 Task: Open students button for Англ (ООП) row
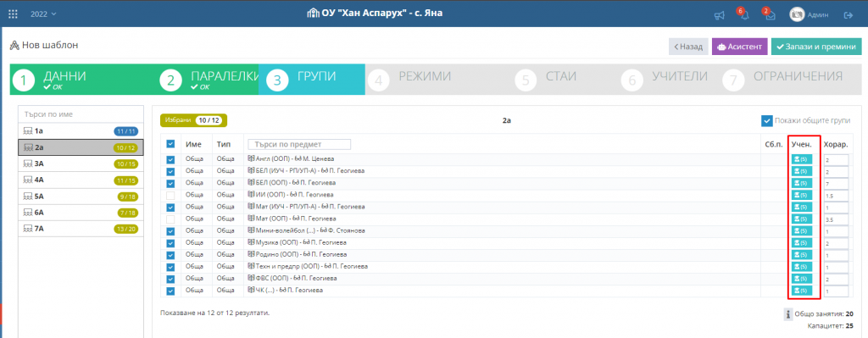802,159
